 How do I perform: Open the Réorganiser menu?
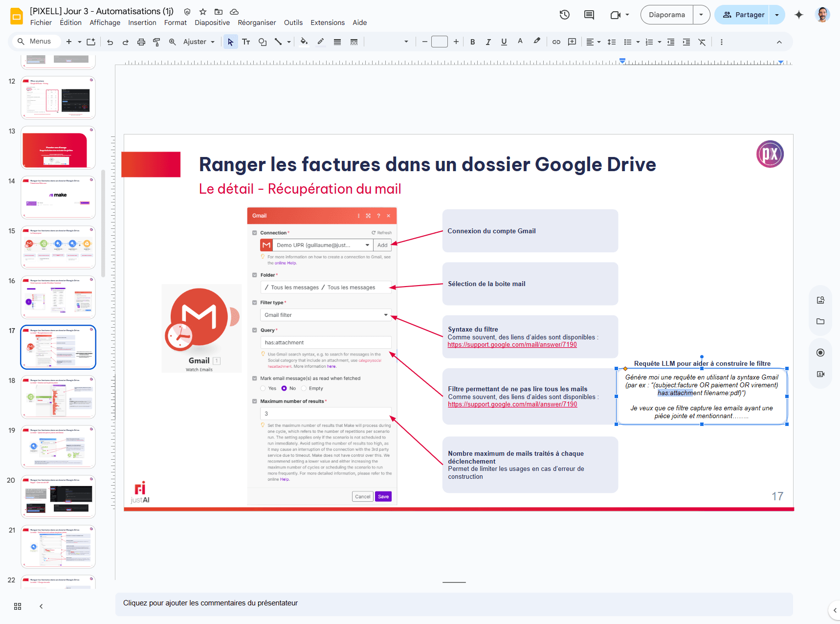(257, 22)
